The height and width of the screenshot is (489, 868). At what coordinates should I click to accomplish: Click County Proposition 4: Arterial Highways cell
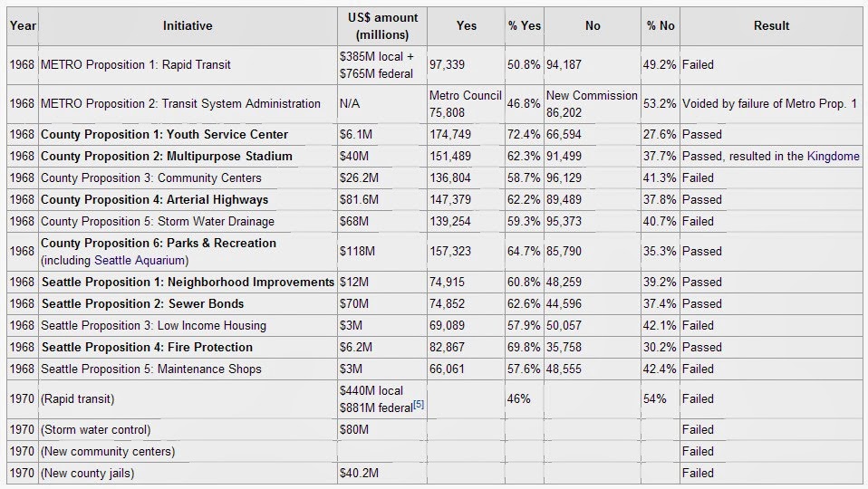(x=155, y=199)
